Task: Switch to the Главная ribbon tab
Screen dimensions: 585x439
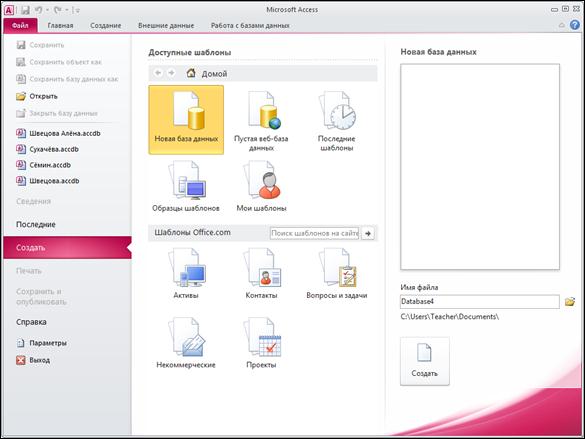Action: [60, 25]
